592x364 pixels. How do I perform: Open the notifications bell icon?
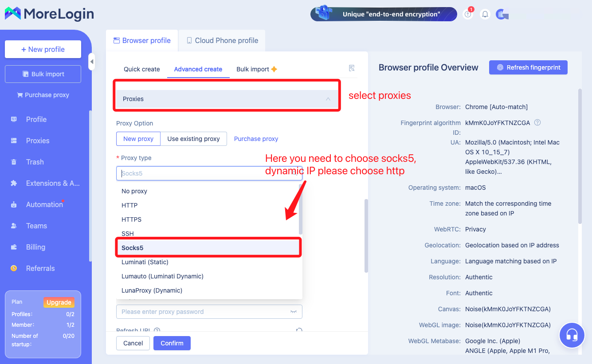coord(485,14)
